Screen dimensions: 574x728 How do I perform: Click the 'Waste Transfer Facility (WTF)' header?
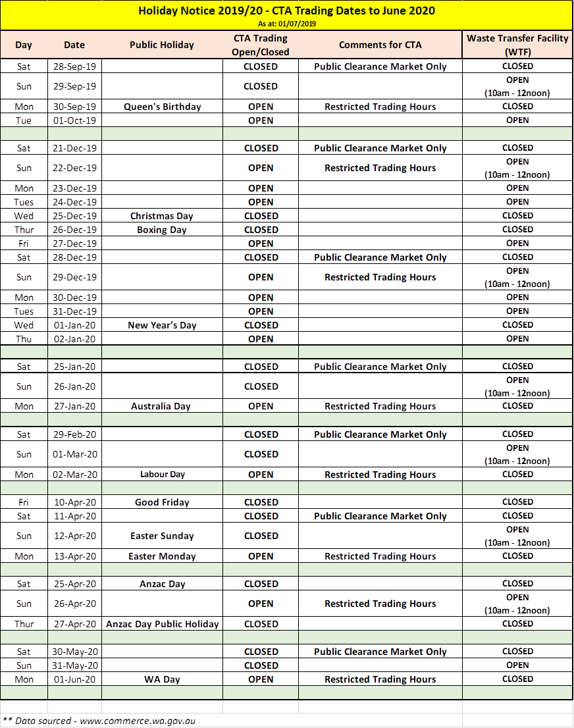click(x=517, y=45)
